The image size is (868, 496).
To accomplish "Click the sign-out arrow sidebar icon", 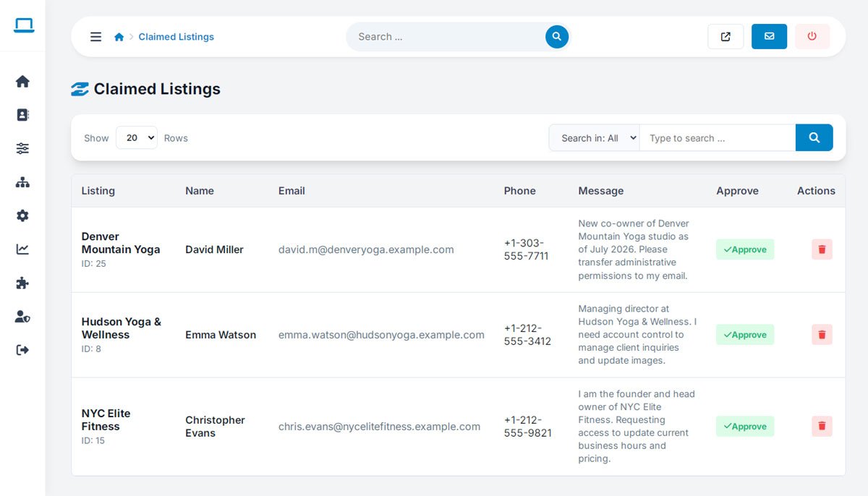I will tap(22, 350).
